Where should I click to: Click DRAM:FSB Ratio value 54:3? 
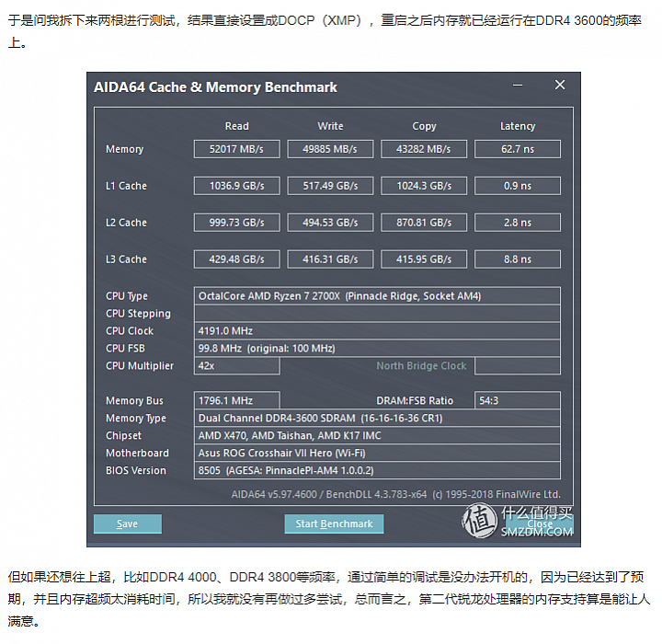518,400
